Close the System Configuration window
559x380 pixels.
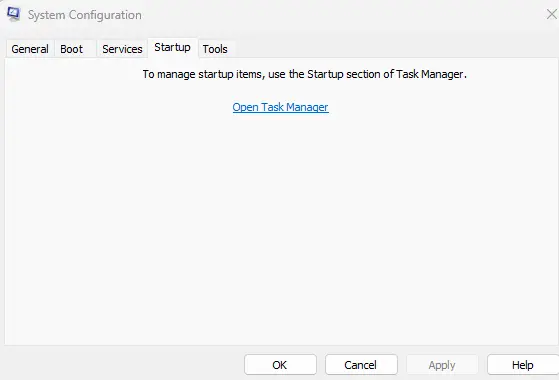[552, 14]
